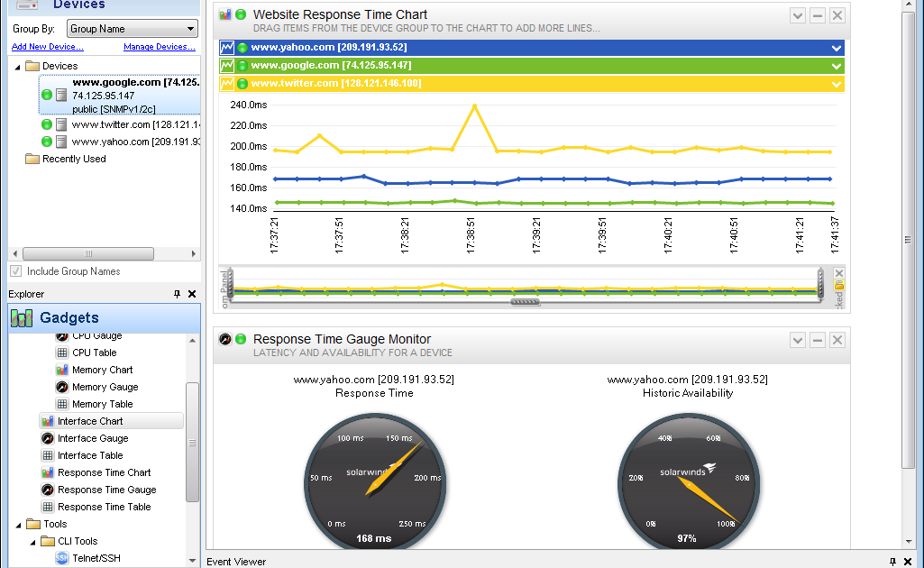Open the Telnet/SSH tool
This screenshot has width=924, height=568.
coord(96,558)
